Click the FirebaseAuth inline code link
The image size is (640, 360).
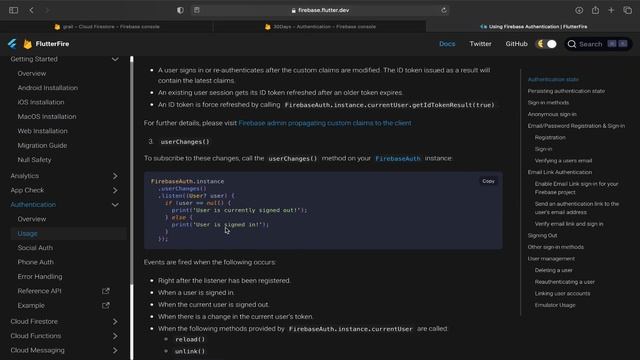coord(398,158)
